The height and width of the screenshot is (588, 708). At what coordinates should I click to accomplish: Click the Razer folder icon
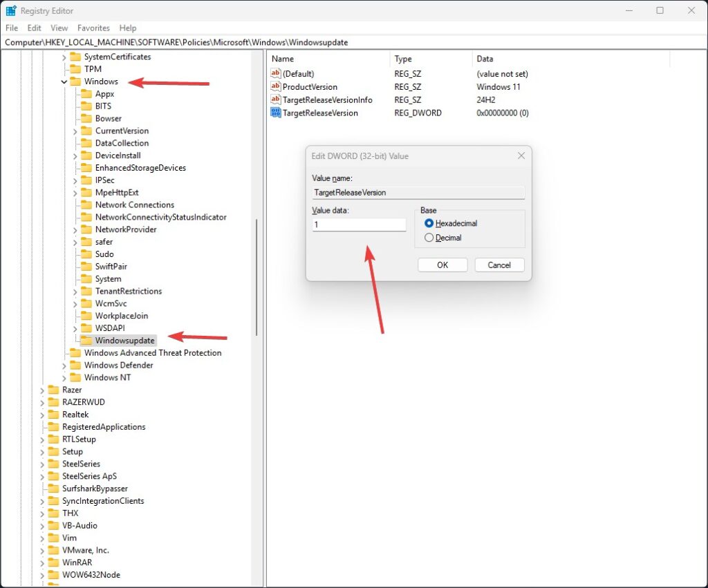[x=54, y=390]
